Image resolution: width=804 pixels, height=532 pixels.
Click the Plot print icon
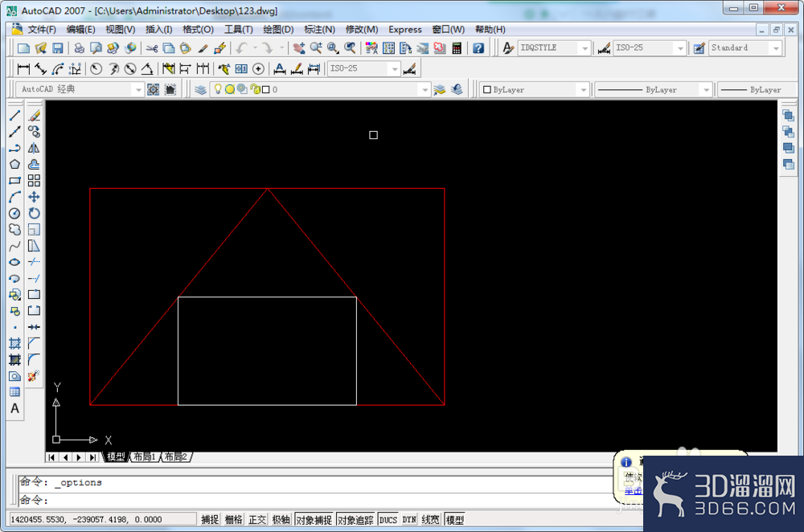(x=79, y=48)
